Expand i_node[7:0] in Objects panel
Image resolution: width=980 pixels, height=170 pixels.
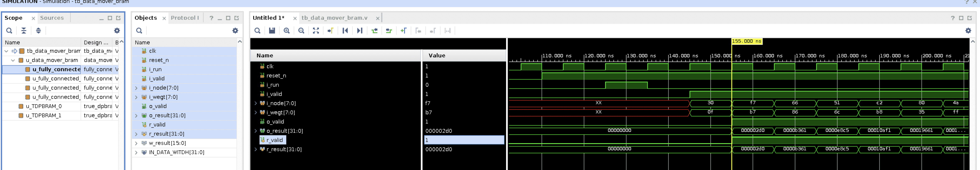tap(136, 88)
